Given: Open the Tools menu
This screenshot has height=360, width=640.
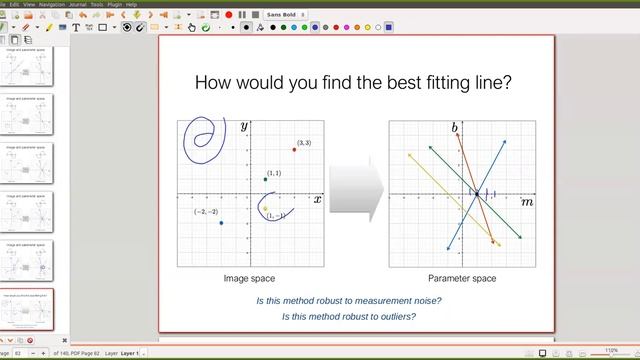Looking at the screenshot, I should pos(97,4).
